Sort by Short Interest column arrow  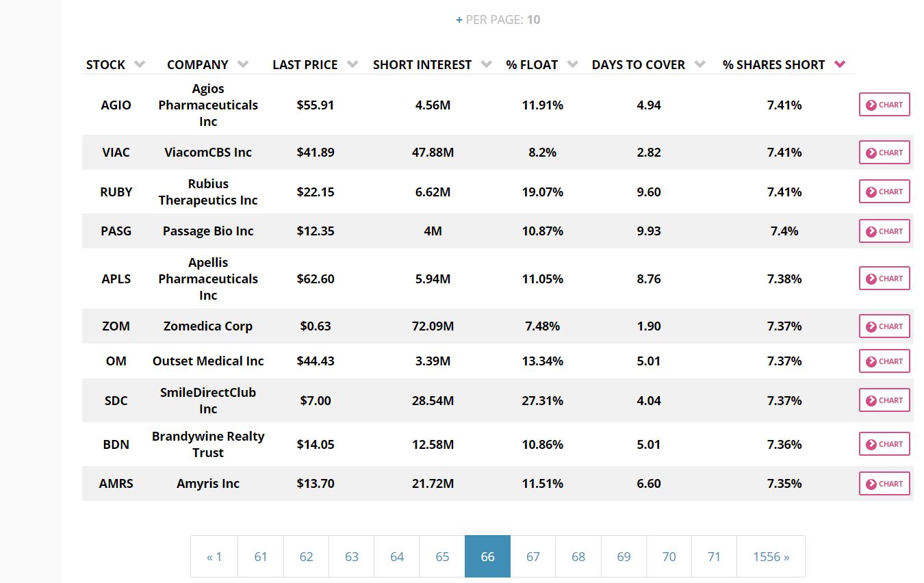coord(487,64)
